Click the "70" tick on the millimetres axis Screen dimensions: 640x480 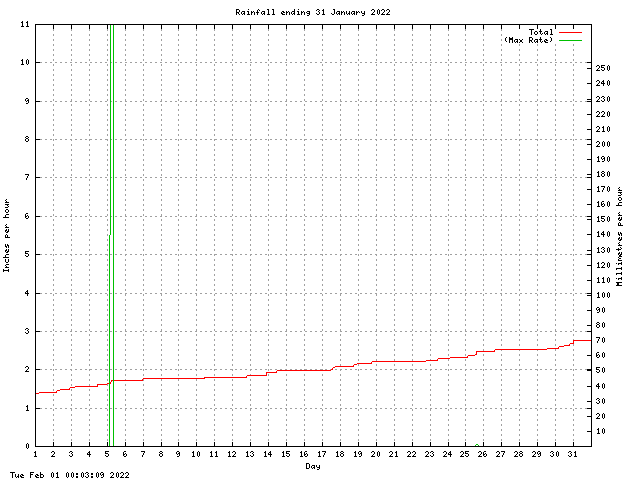point(600,340)
